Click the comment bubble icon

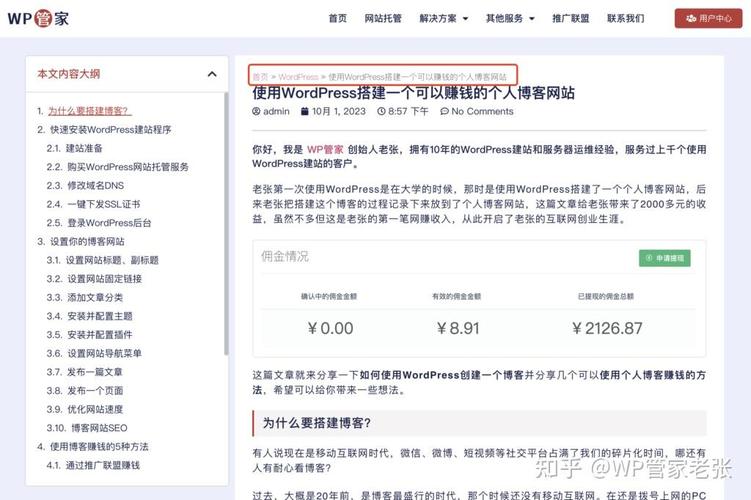[x=444, y=111]
